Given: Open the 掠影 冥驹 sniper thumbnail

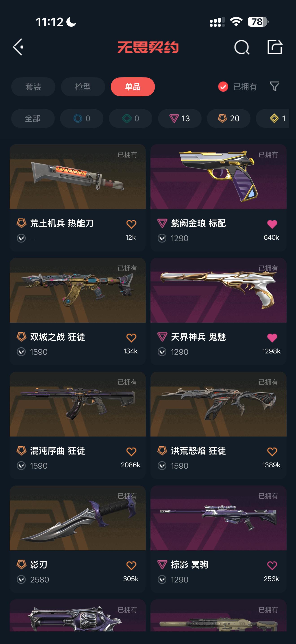Looking at the screenshot, I should pos(218,518).
